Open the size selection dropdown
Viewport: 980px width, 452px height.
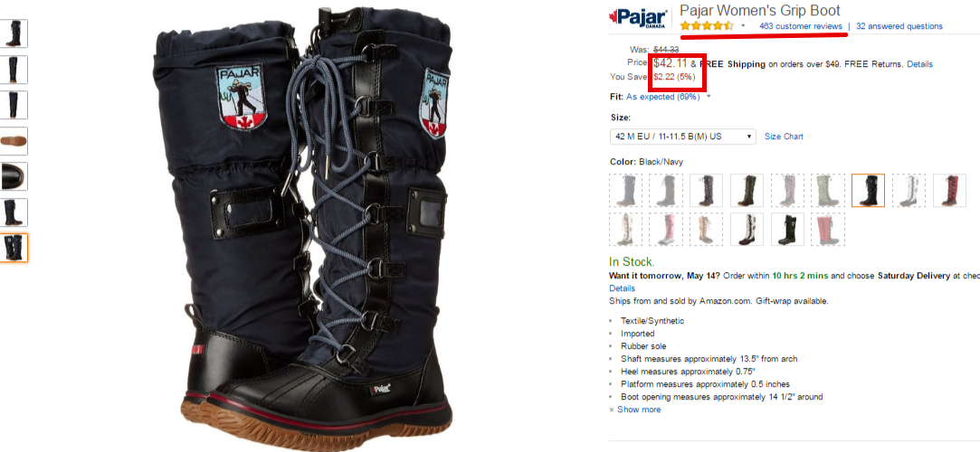tap(683, 137)
